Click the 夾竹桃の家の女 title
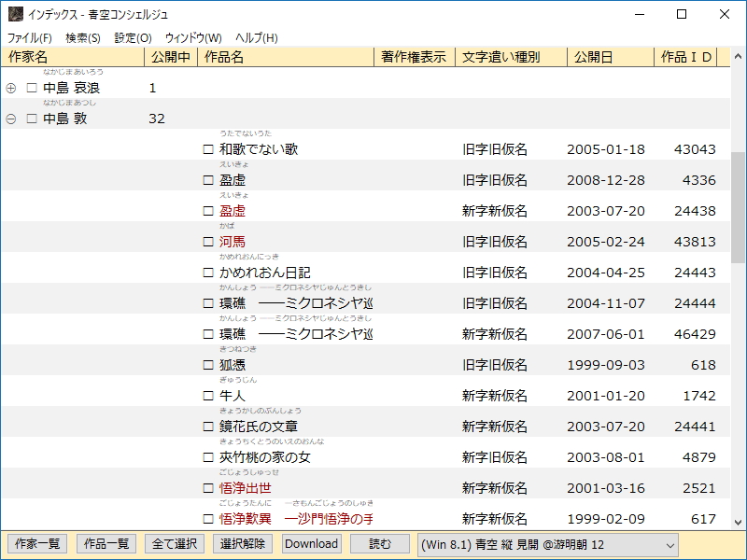 coord(265,457)
